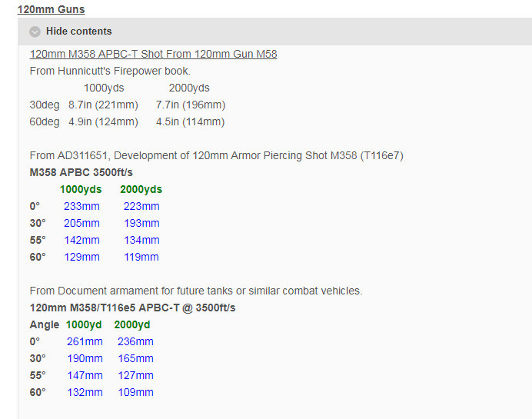Viewport: 532px width, 419px height.
Task: Click the green 1000yds column header
Action: tap(81, 189)
